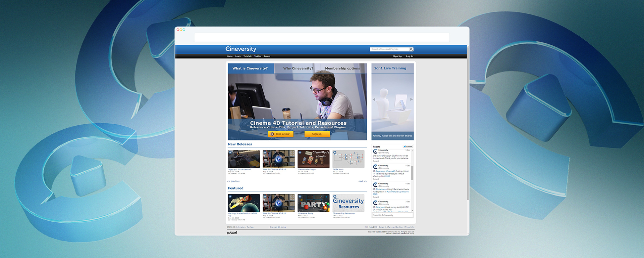Click the plus icon on IK/FK Arm thumbnail
This screenshot has height=258, width=644.
(x=335, y=153)
